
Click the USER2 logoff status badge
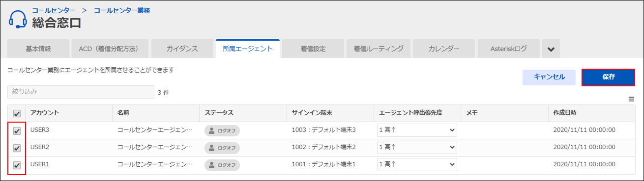[222, 148]
